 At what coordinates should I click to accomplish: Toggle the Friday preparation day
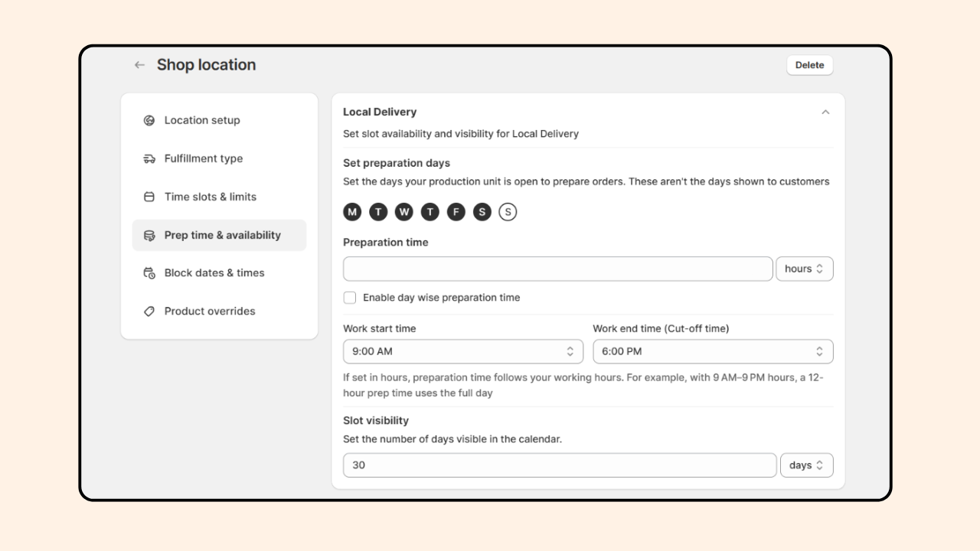click(x=456, y=212)
